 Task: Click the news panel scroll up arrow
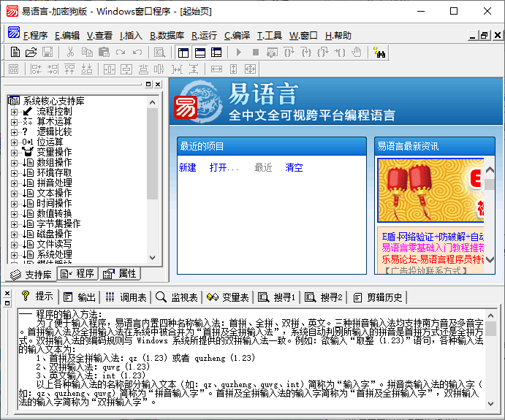(490, 169)
